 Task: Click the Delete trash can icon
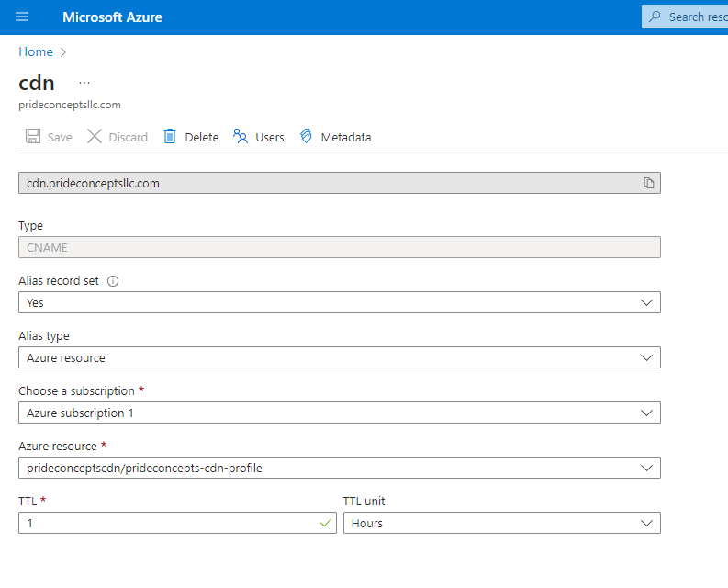[x=170, y=136]
